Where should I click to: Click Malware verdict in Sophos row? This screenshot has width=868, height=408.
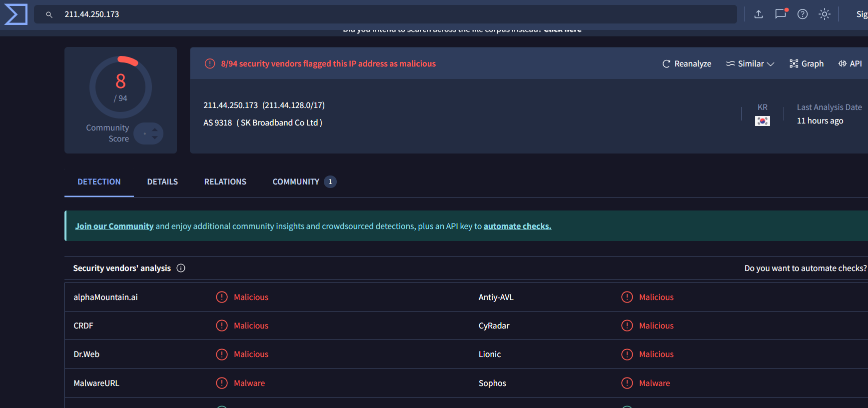point(655,383)
